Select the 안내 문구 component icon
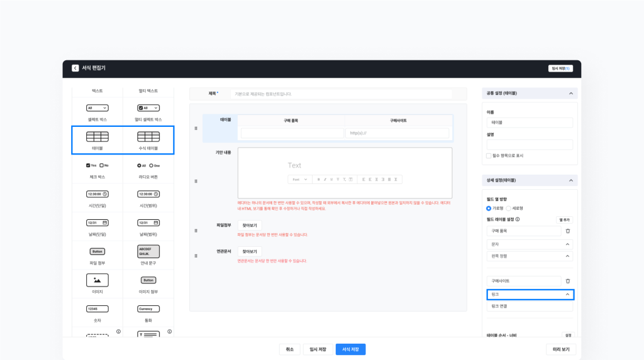This screenshot has width=644, height=360. point(148,251)
